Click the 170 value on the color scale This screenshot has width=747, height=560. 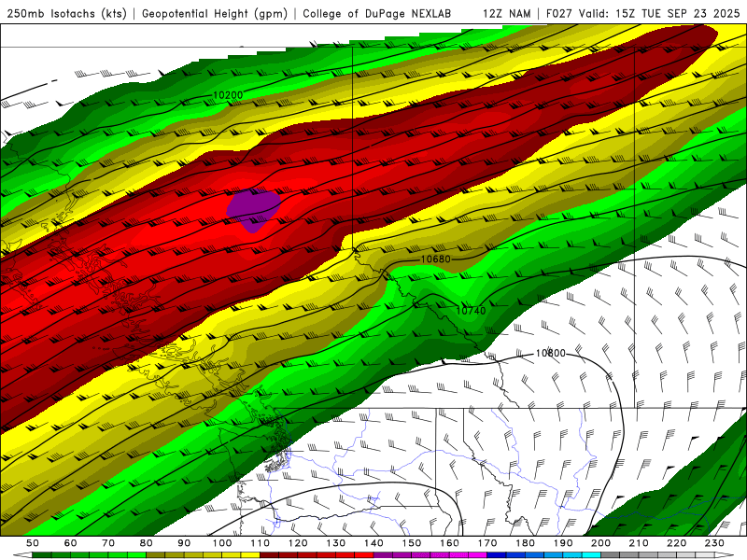pyautogui.click(x=487, y=543)
